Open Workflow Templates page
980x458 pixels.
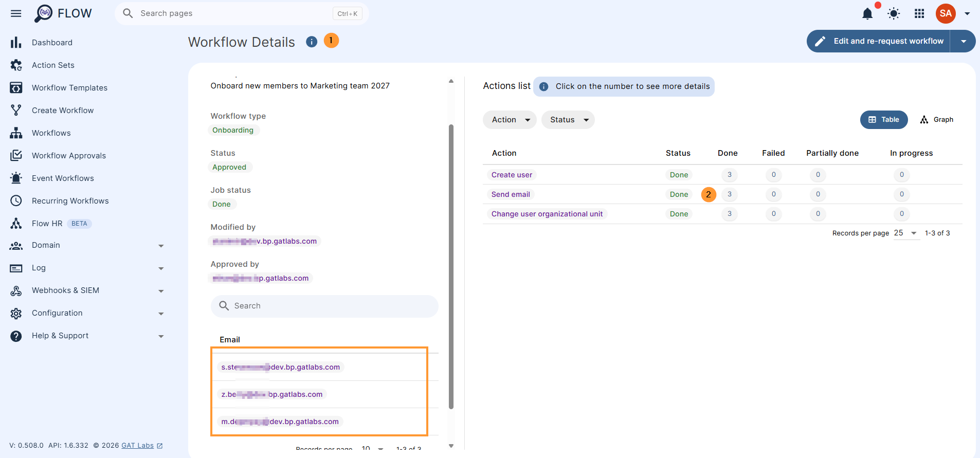69,87
